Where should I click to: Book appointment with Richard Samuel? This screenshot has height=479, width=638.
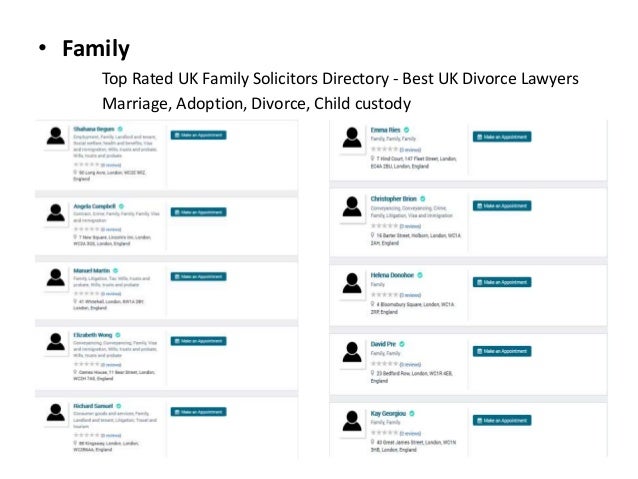click(x=199, y=412)
